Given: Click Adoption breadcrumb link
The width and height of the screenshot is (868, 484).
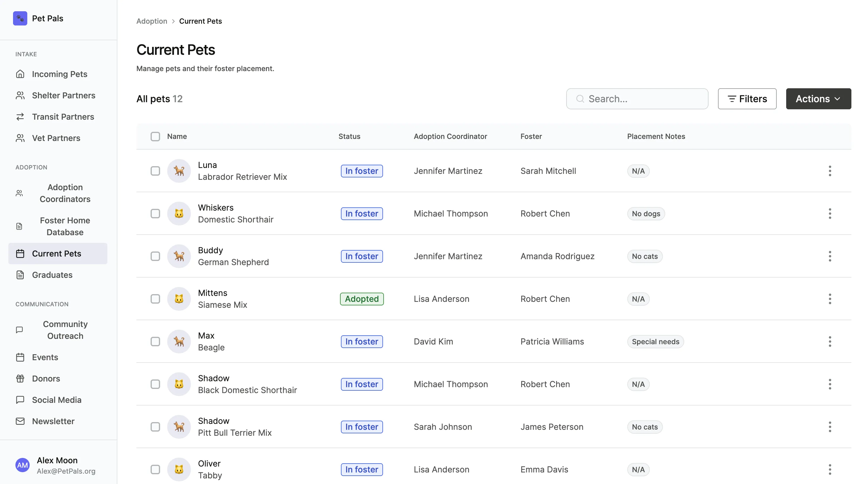Looking at the screenshot, I should tap(151, 21).
